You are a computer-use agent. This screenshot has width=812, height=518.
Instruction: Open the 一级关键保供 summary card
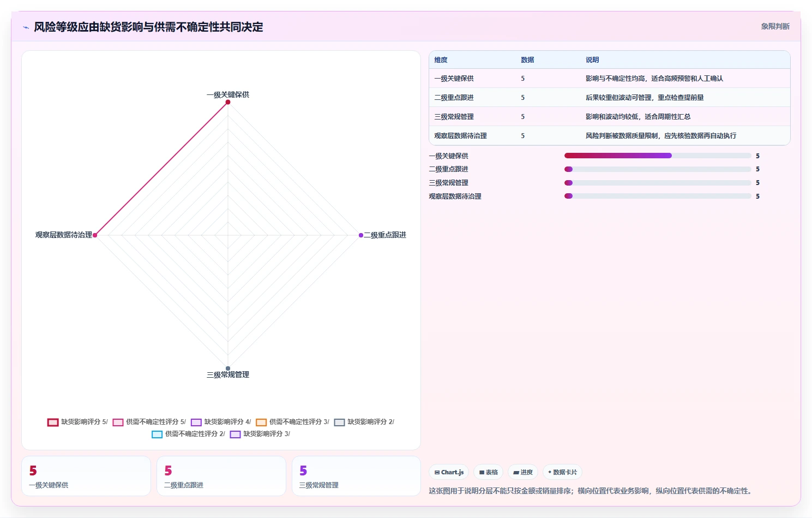pos(86,476)
